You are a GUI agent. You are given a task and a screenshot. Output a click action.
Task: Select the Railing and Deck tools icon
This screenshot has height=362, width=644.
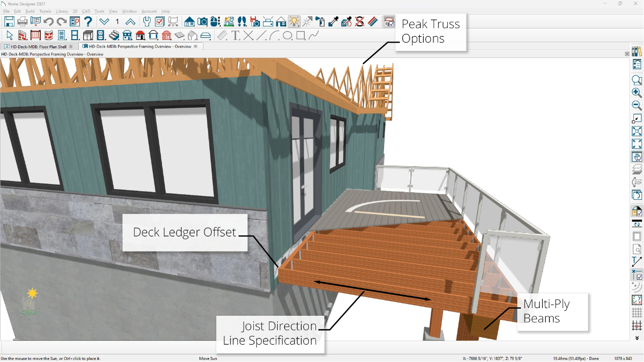coord(36,35)
